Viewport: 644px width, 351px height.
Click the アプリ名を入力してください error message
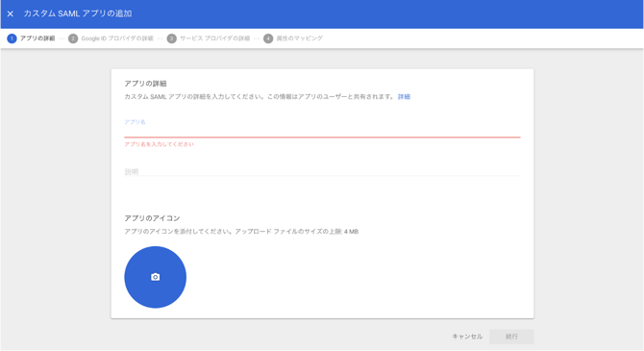coord(159,144)
